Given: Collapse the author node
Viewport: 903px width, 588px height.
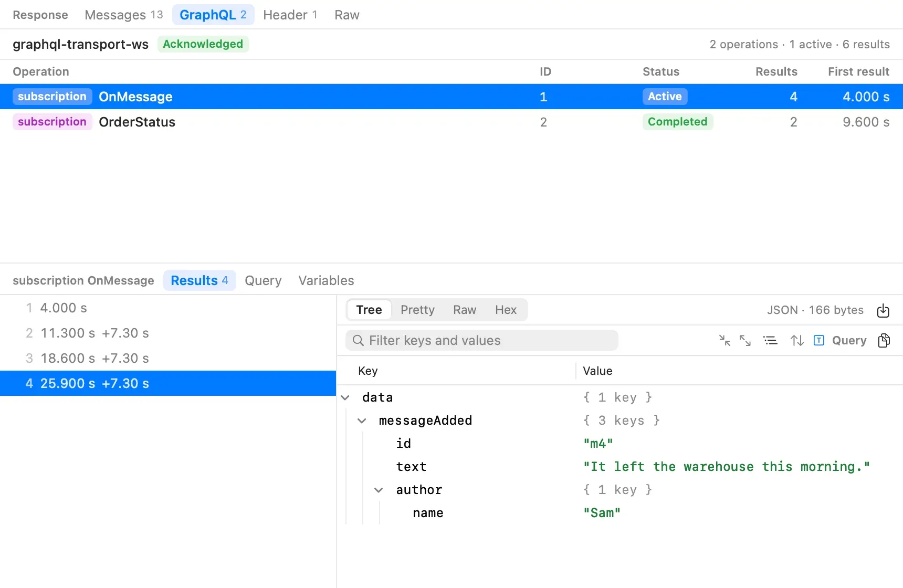Looking at the screenshot, I should tap(379, 490).
